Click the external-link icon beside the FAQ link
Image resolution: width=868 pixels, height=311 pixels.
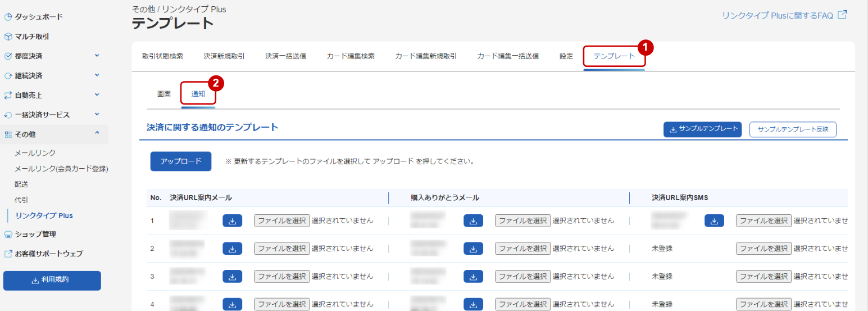click(842, 15)
